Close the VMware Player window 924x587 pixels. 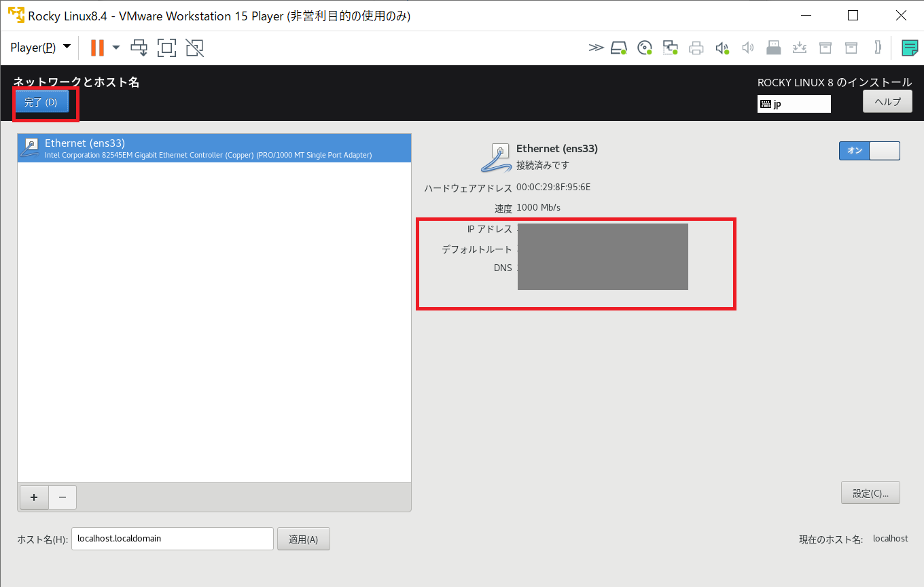[900, 16]
